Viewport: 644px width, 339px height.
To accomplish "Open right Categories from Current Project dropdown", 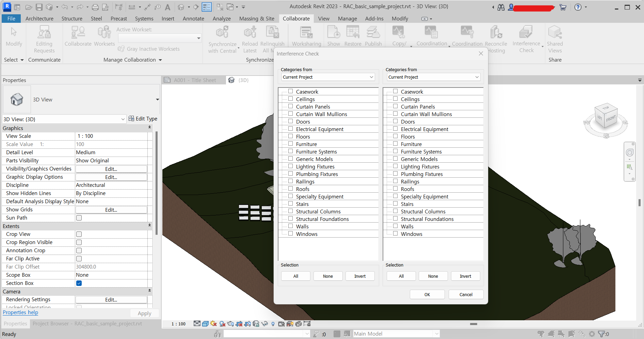I will click(434, 77).
